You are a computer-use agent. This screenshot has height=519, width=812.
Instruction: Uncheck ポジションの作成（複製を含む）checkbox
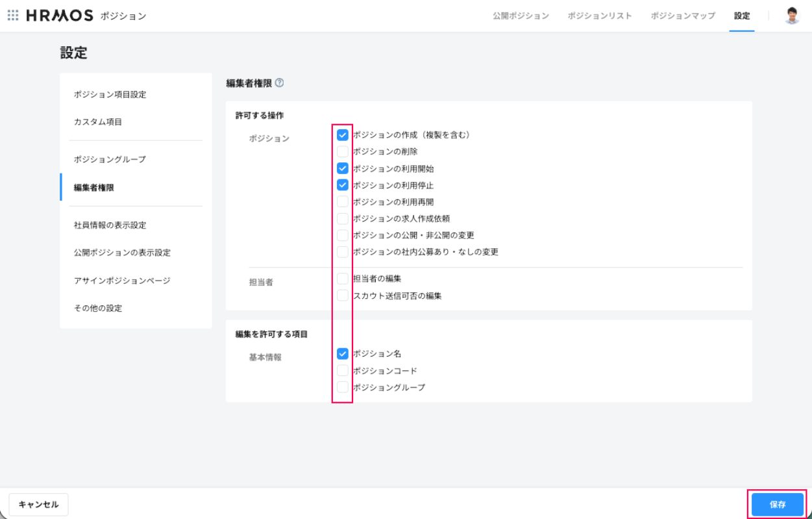(x=343, y=135)
